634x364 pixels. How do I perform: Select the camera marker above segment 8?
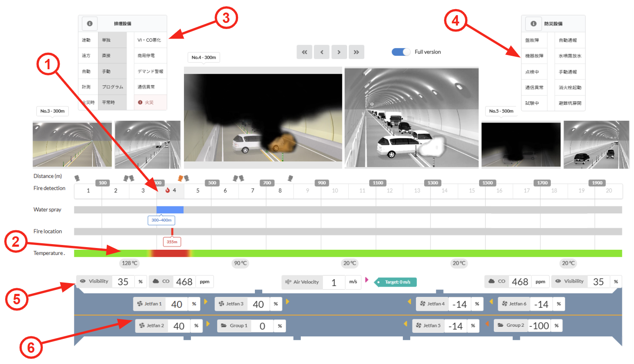point(290,178)
